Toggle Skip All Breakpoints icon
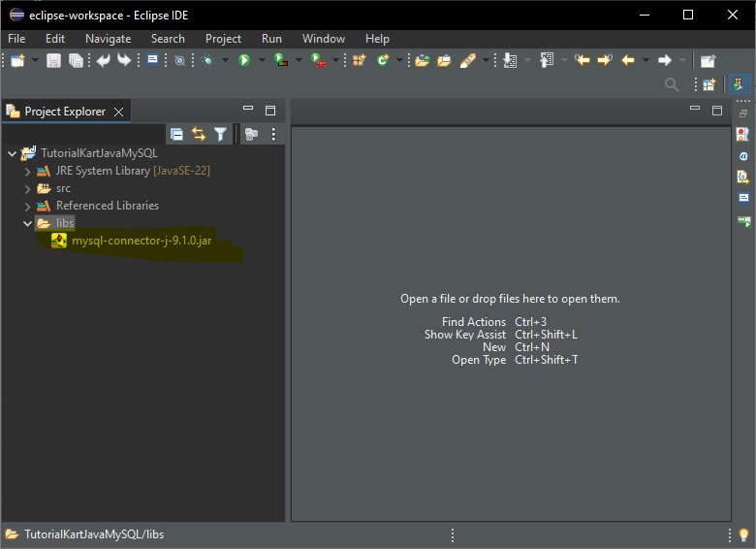Viewport: 756px width, 549px height. 180,60
